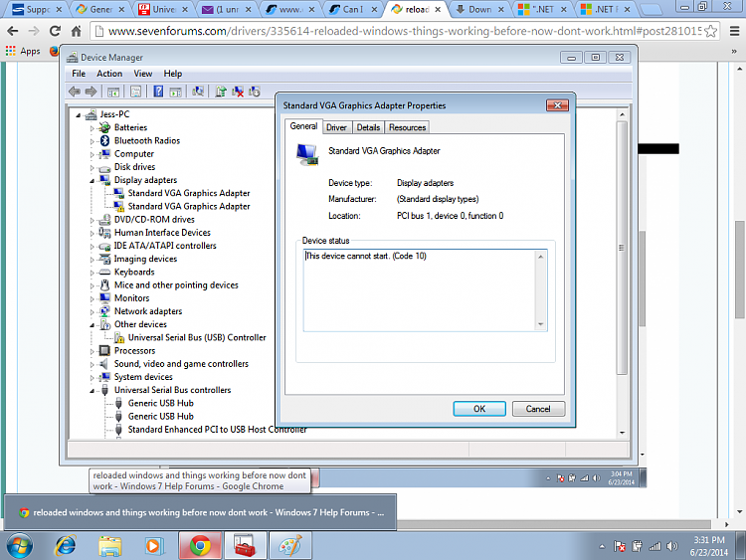
Task: Show hidden tray icons arrow on taskbar
Action: [602, 547]
